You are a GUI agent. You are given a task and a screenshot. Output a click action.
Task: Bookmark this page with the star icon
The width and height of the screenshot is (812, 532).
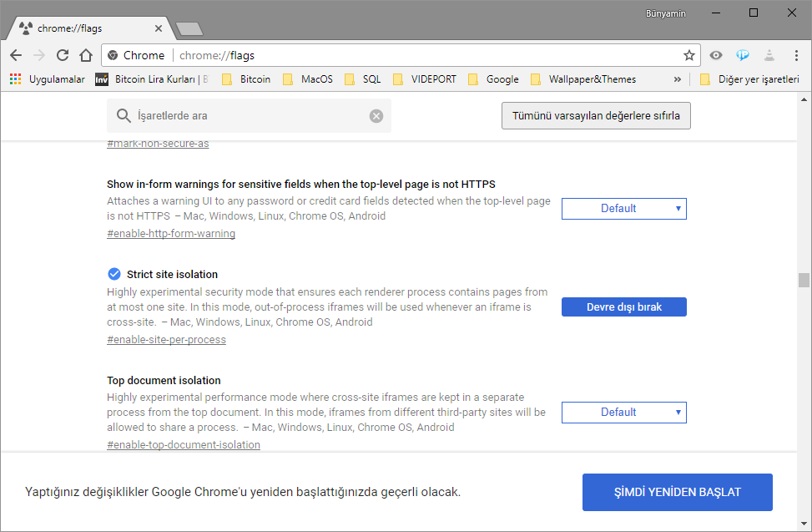(x=689, y=54)
